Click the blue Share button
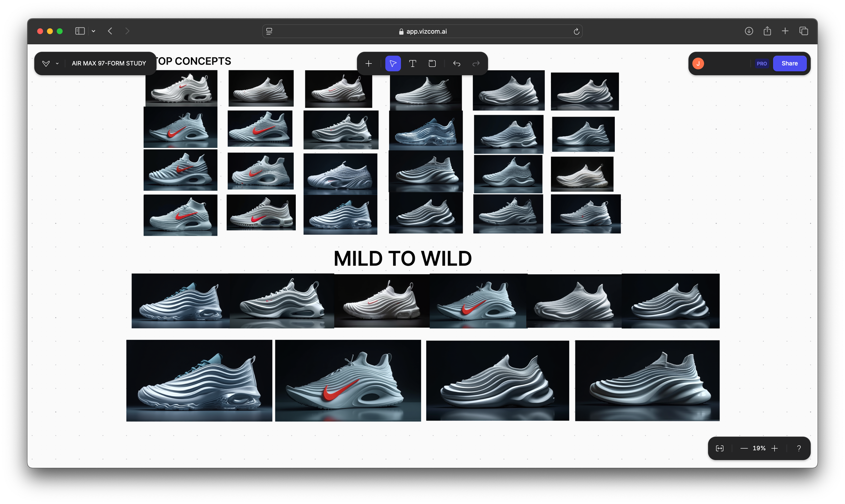 point(789,64)
